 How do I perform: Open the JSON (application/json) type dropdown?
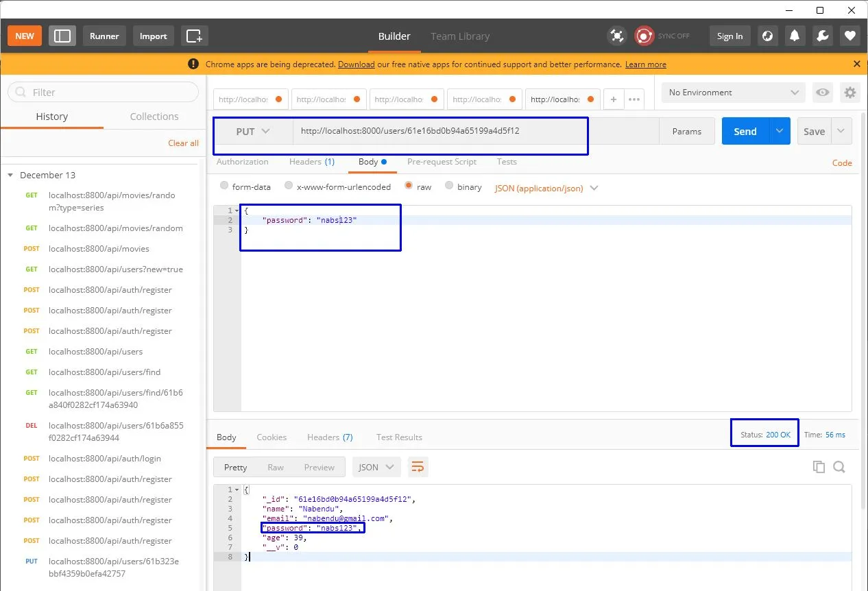pyautogui.click(x=546, y=188)
